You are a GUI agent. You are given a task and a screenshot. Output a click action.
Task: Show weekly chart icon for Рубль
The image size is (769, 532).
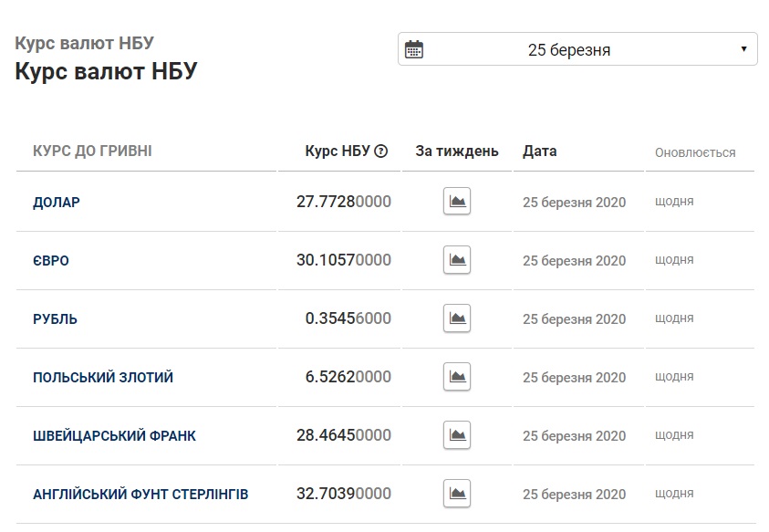click(457, 318)
